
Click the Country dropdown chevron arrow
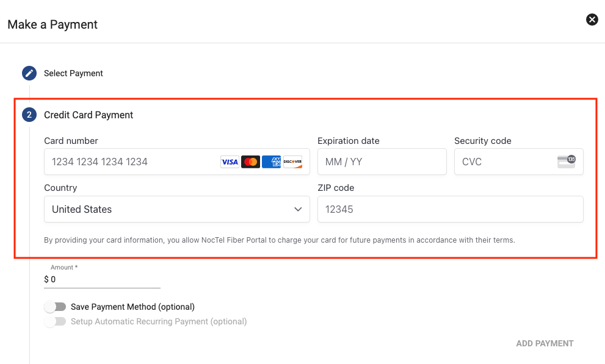coord(298,209)
